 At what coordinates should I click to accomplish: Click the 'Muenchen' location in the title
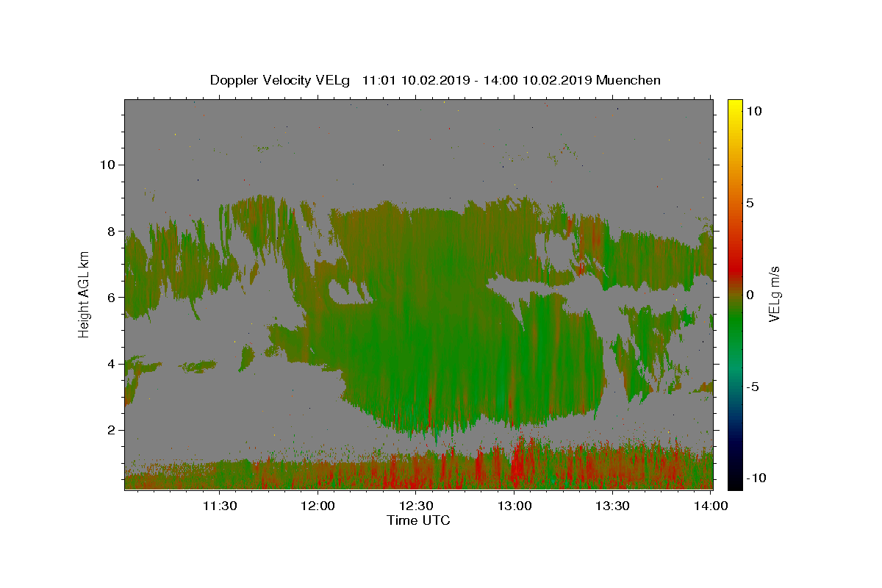click(x=628, y=80)
